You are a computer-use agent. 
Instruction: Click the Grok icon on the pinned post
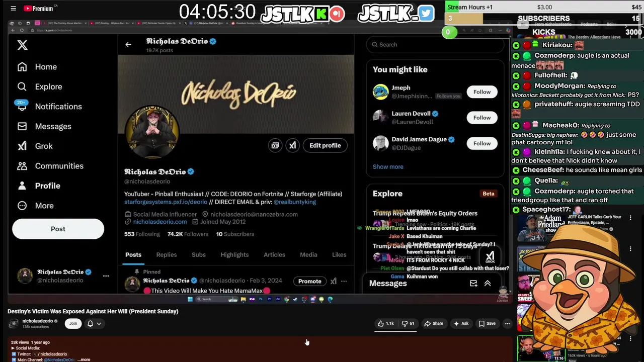click(333, 281)
